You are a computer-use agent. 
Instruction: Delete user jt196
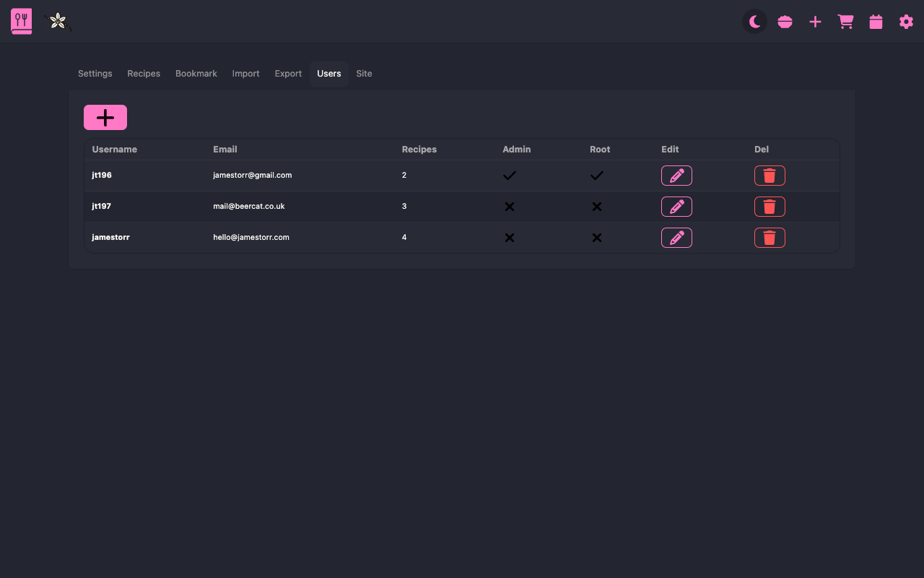coord(770,176)
